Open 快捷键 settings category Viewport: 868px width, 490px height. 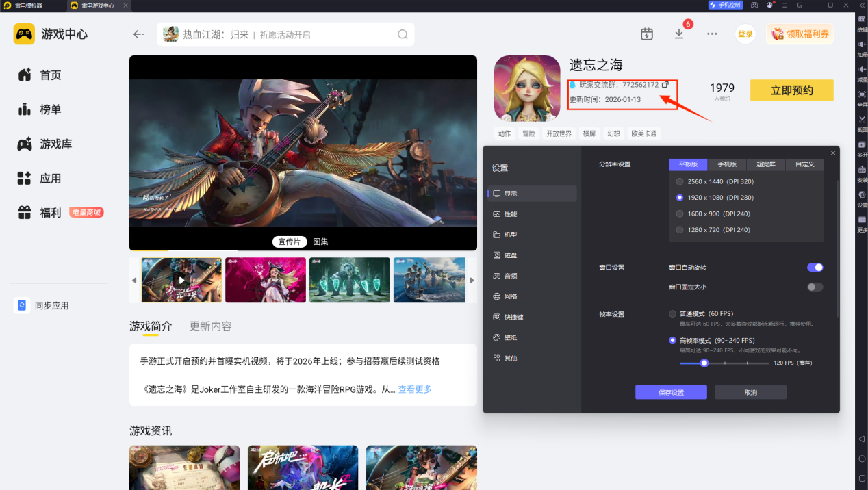(533, 317)
